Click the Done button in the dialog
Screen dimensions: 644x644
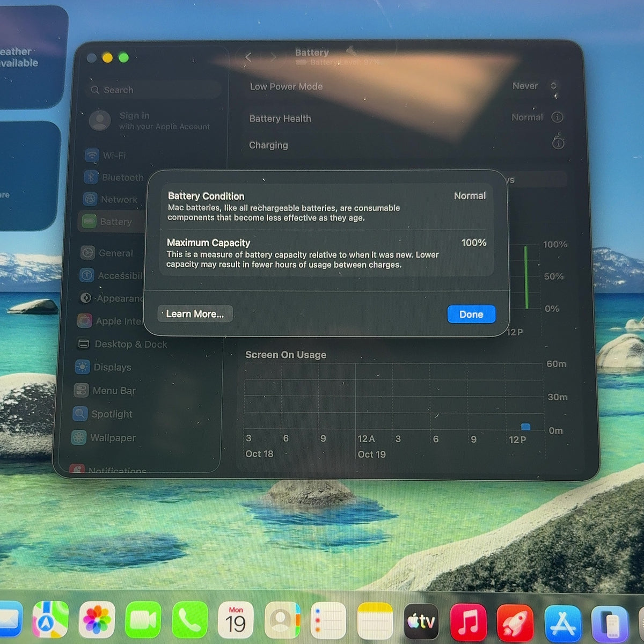pos(471,314)
